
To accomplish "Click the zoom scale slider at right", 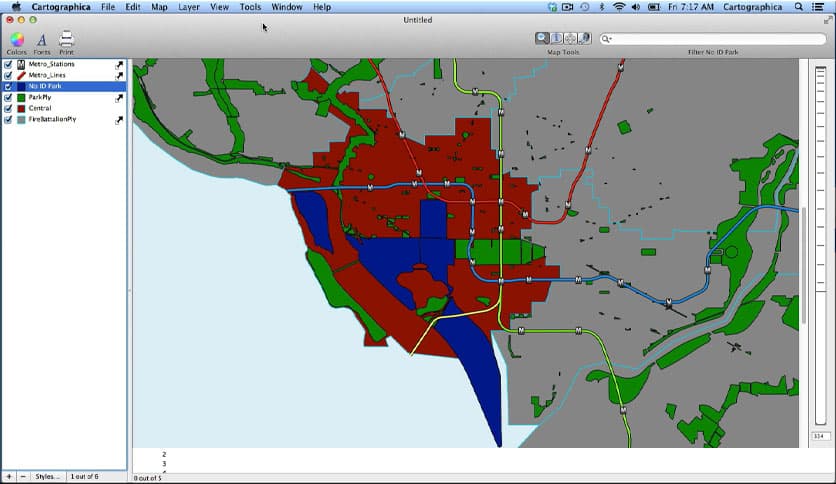I will coord(821,245).
